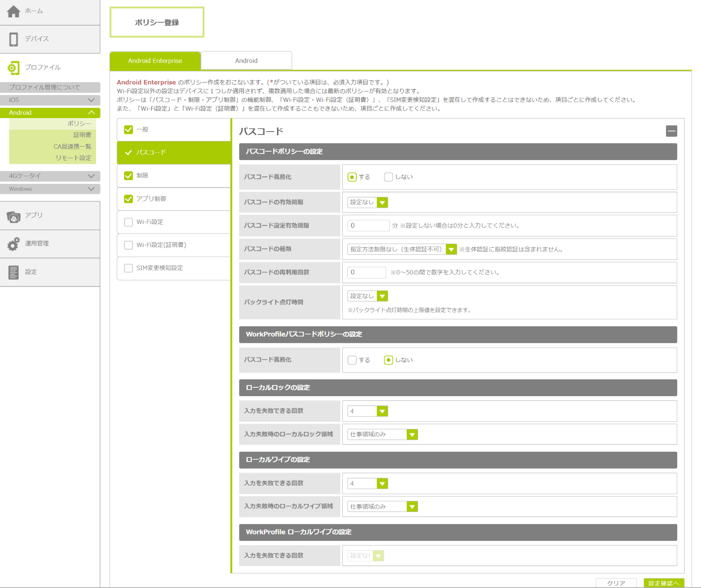Uncheck the 一般 category checkbox
Image resolution: width=701 pixels, height=588 pixels.
click(129, 130)
